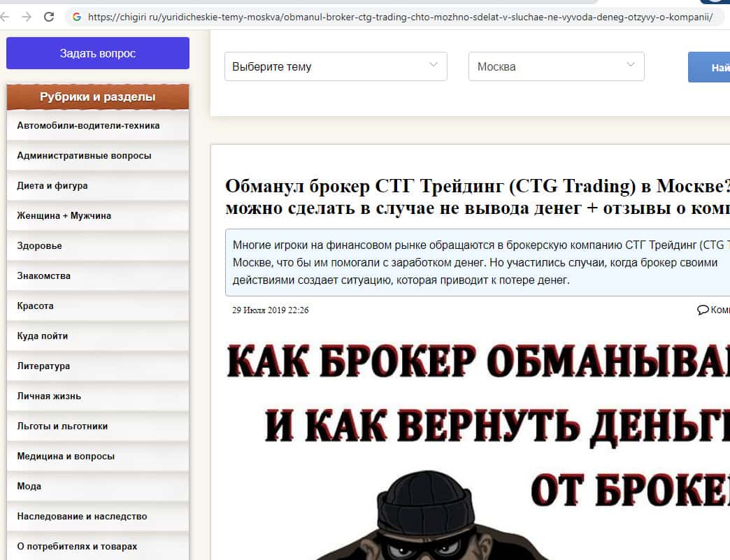730x560 pixels.
Task: Click the comments speech bubble icon
Action: 703,310
